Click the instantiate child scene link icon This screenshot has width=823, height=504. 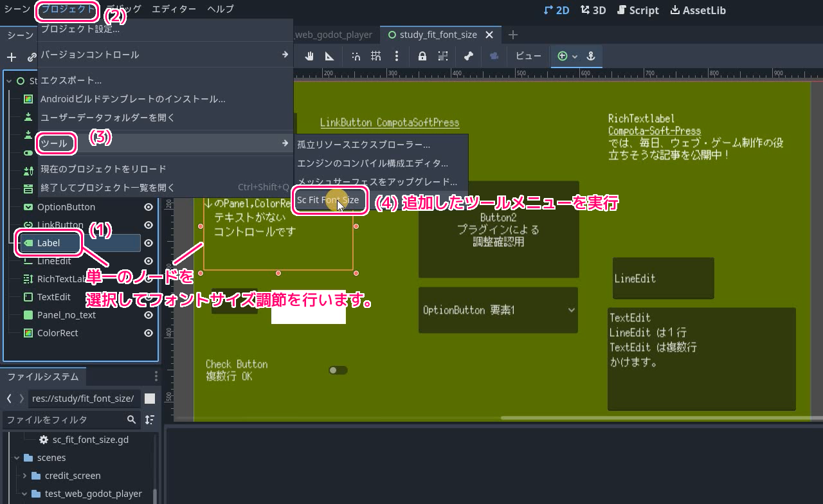click(32, 57)
